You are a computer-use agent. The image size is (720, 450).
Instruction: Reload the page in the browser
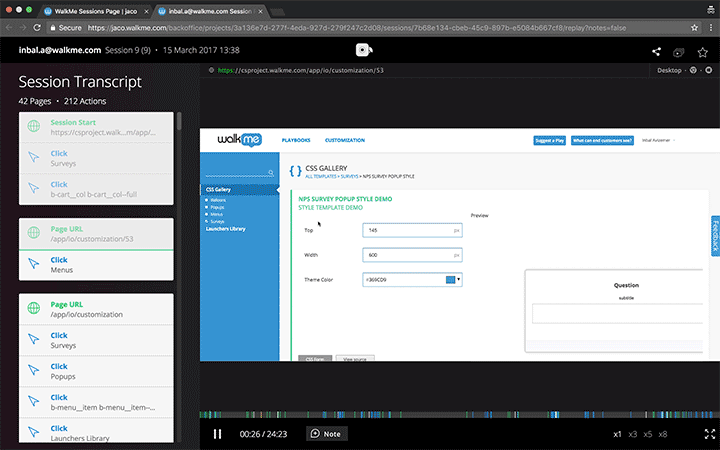coord(37,28)
